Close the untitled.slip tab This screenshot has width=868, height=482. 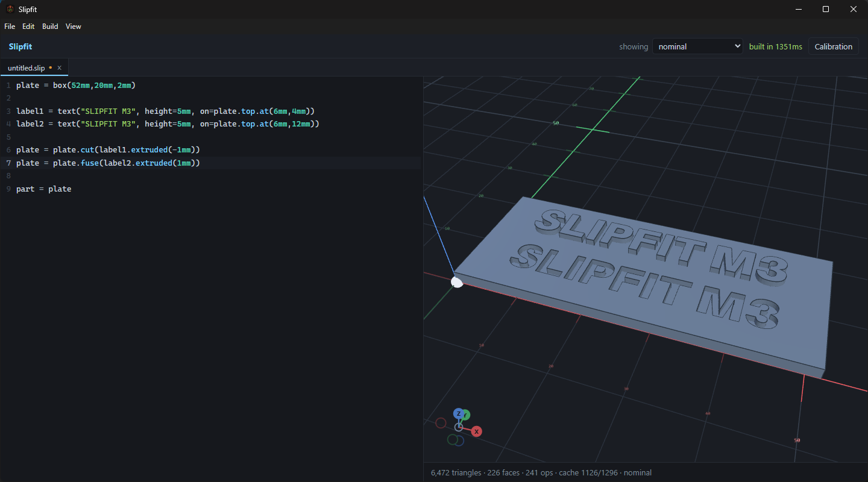point(60,67)
